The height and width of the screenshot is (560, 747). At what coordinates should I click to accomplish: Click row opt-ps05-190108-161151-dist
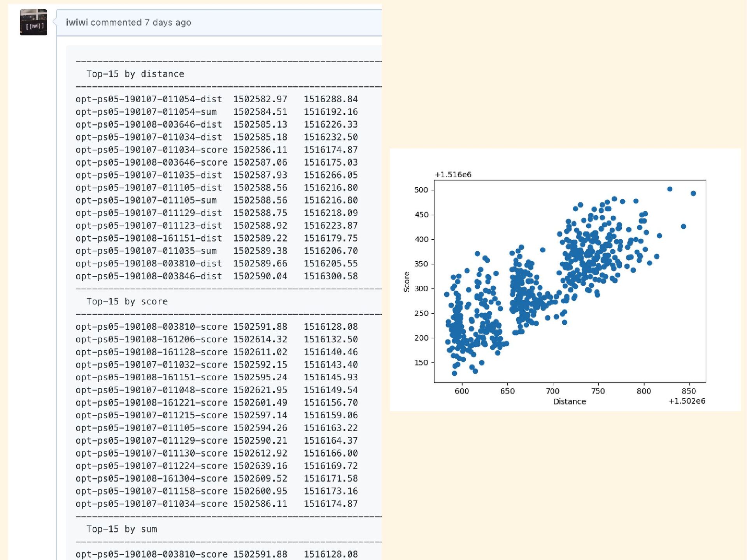tap(217, 238)
